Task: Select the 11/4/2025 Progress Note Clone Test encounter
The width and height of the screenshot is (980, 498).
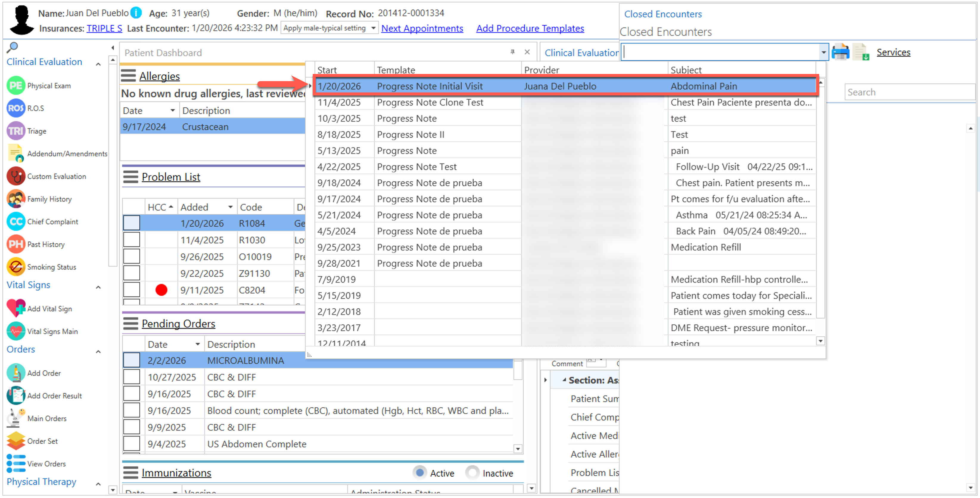Action: [x=430, y=103]
